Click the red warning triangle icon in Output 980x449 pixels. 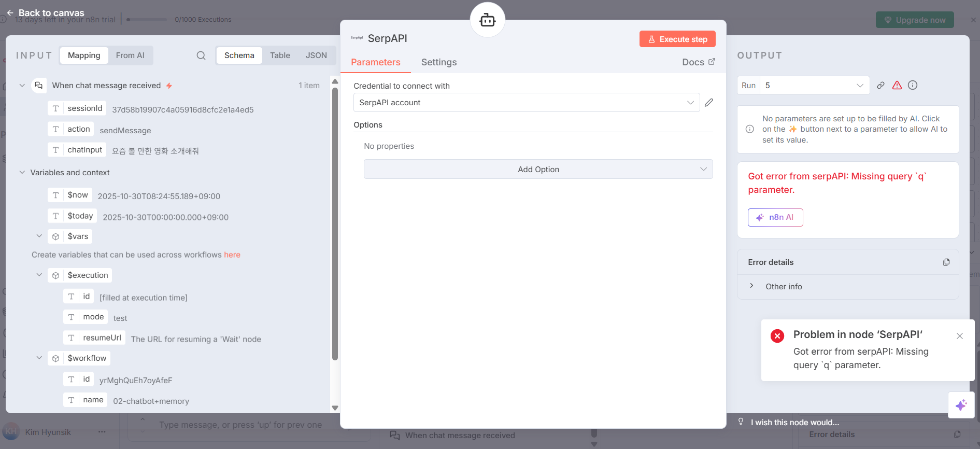coord(897,86)
